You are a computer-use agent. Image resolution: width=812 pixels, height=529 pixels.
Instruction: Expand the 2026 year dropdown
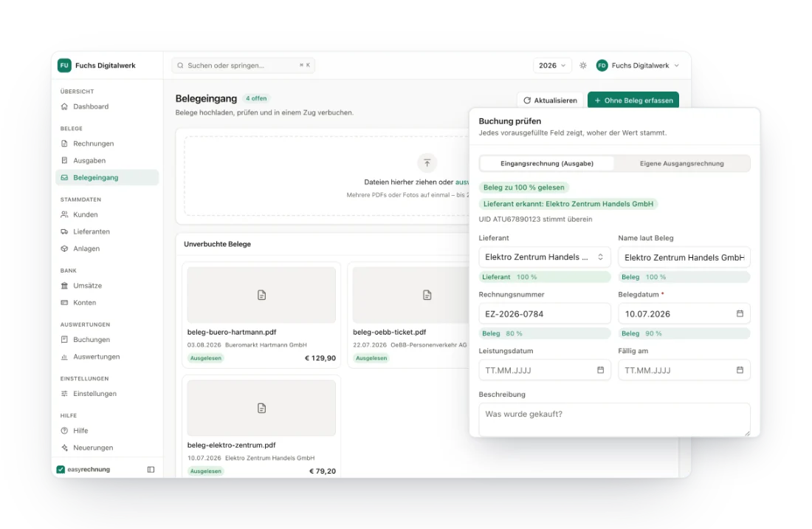(552, 65)
